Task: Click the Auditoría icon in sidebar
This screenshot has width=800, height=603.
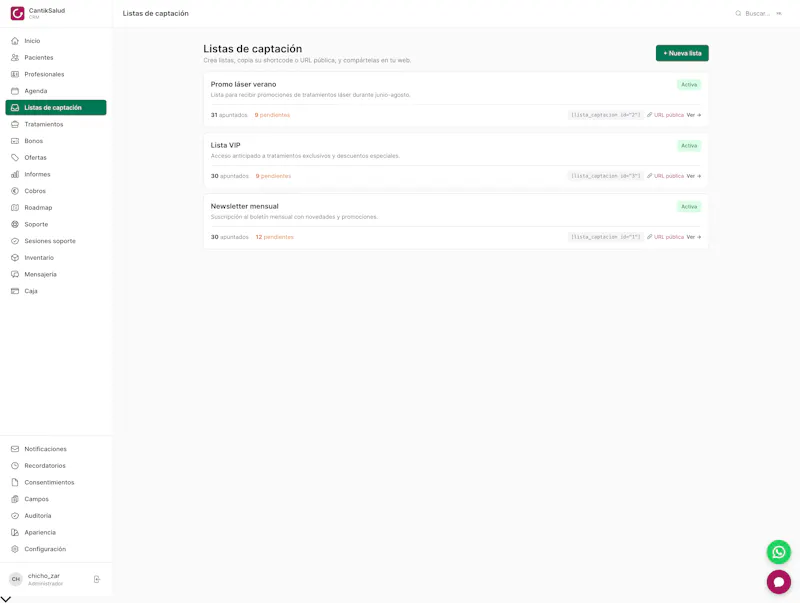Action: coord(15,516)
